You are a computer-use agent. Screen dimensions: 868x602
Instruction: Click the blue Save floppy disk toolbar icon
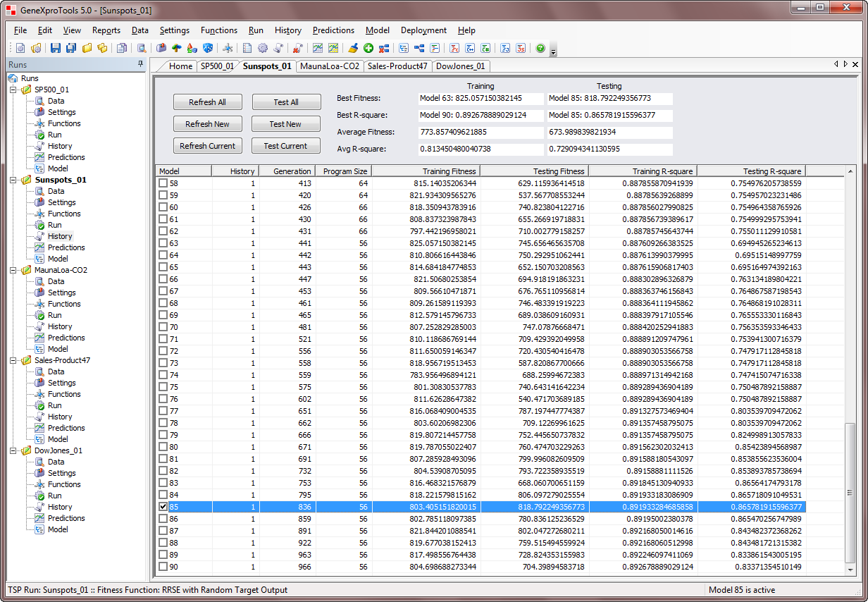pyautogui.click(x=56, y=49)
